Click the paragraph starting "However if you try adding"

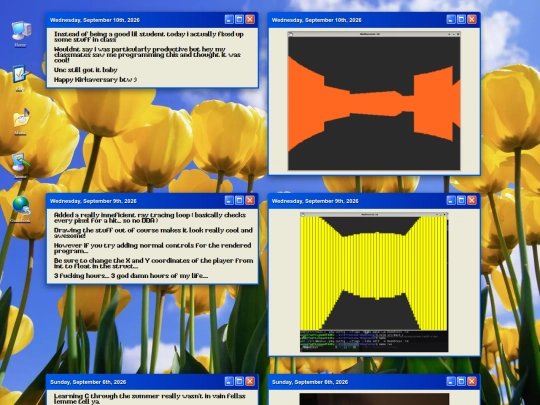tap(153, 248)
